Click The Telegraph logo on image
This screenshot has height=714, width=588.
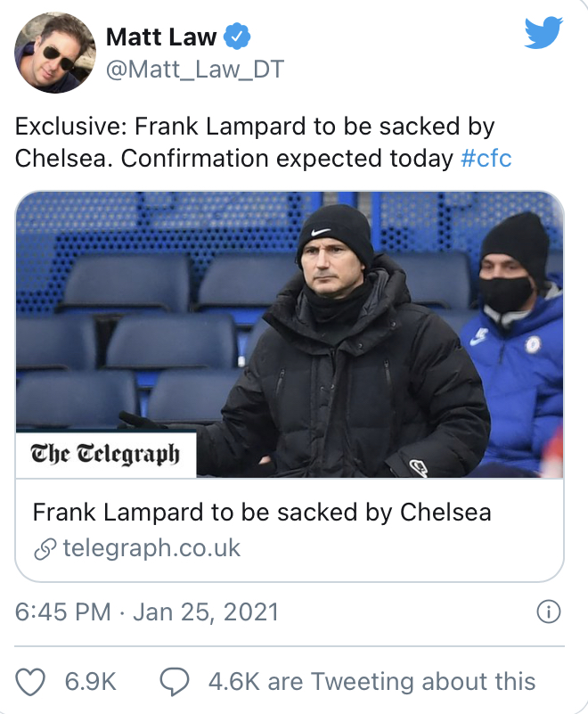[x=105, y=454]
